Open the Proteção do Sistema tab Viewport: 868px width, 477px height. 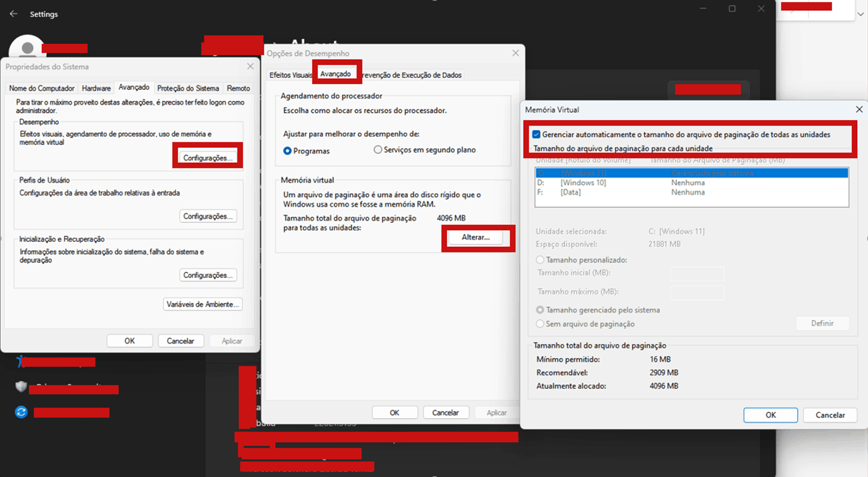click(x=188, y=88)
